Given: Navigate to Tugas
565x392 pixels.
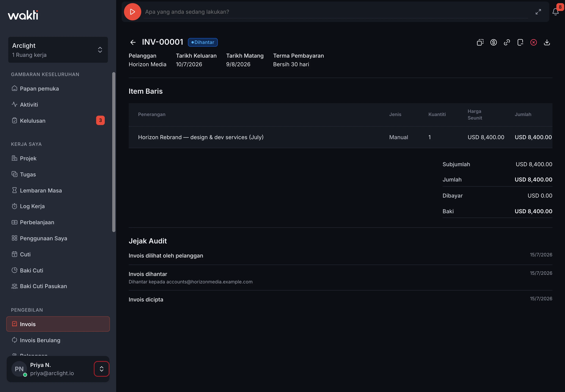Looking at the screenshot, I should (58, 174).
